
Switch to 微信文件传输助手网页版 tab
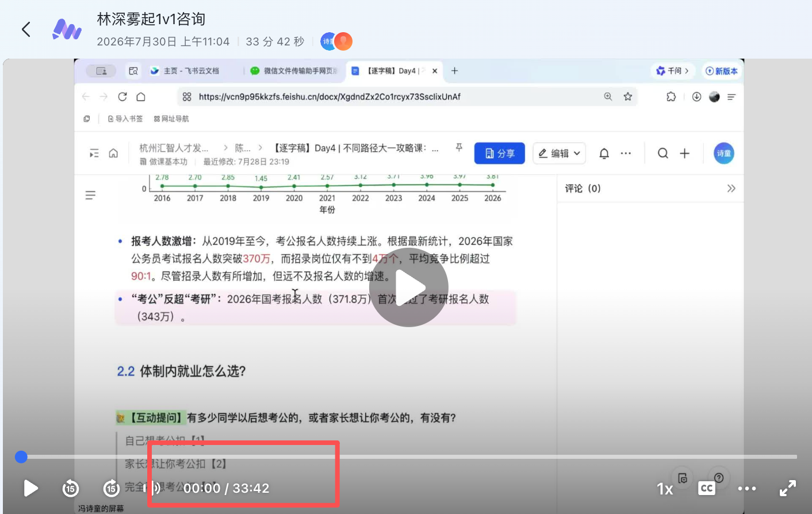(294, 71)
